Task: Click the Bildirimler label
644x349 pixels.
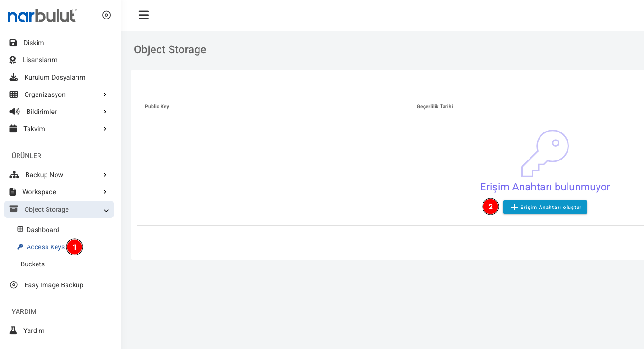Action: [x=42, y=112]
